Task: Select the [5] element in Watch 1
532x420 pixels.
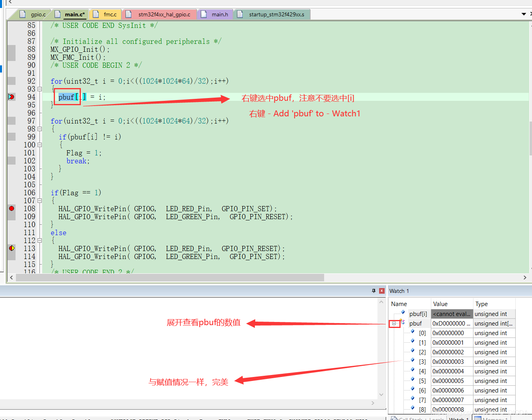Action: [422, 381]
